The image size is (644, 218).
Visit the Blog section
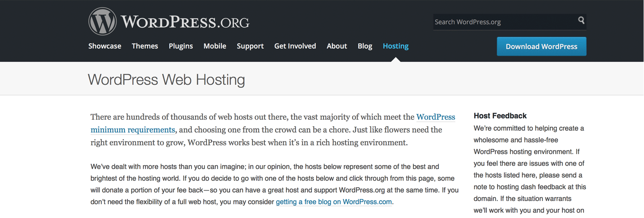(x=365, y=46)
